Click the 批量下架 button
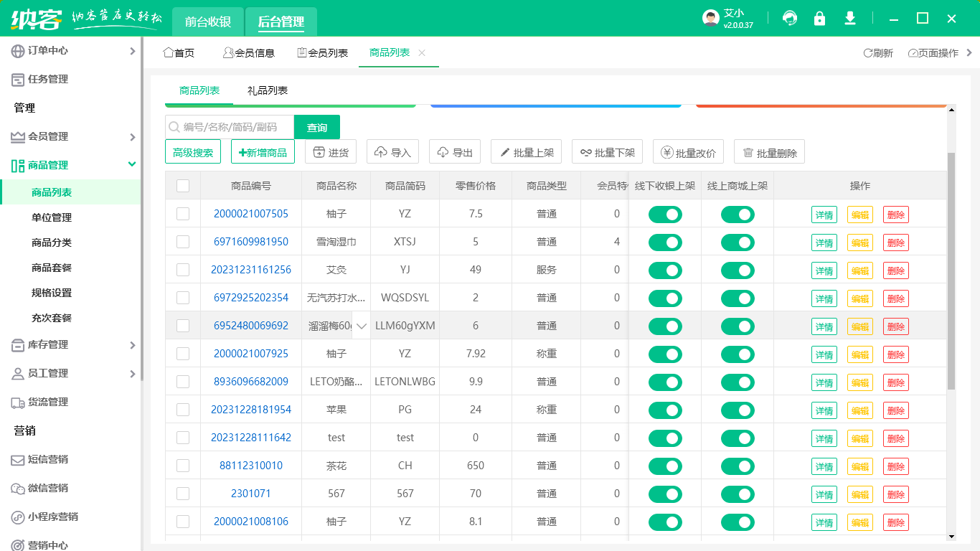 [608, 152]
